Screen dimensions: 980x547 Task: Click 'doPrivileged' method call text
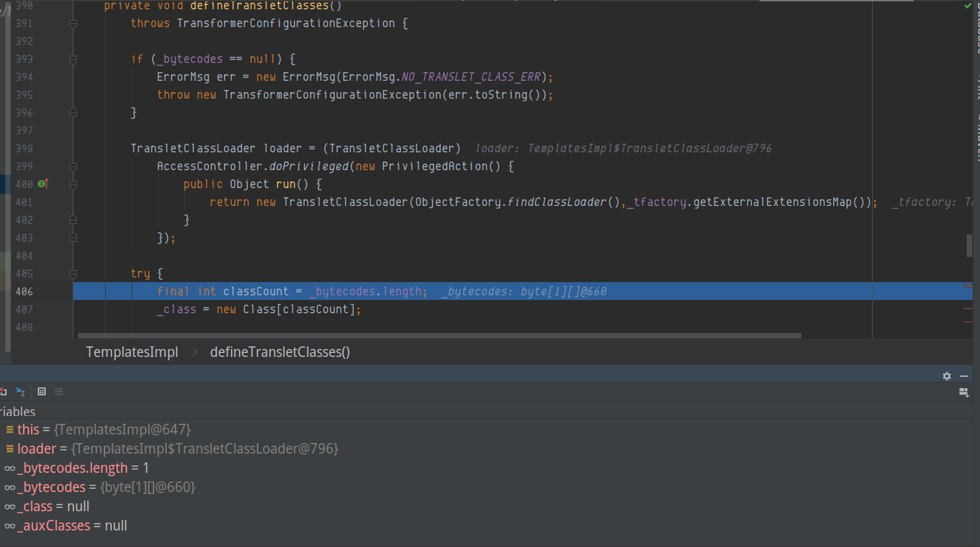coord(309,166)
